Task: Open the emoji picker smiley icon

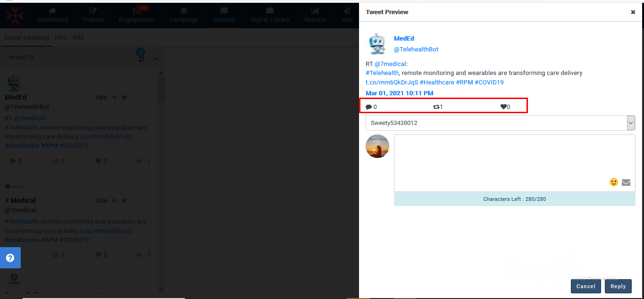Action: coord(613,182)
